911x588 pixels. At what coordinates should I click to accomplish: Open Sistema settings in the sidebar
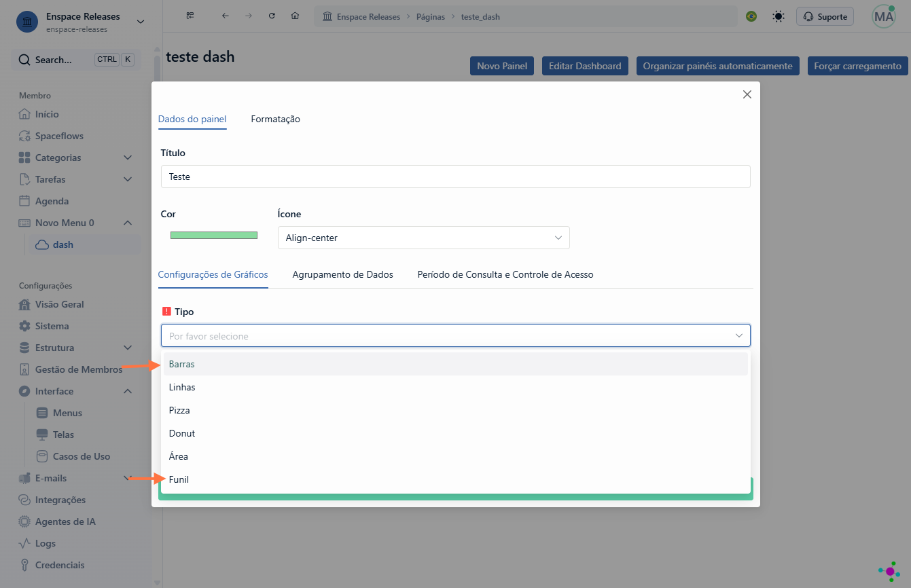[52, 326]
